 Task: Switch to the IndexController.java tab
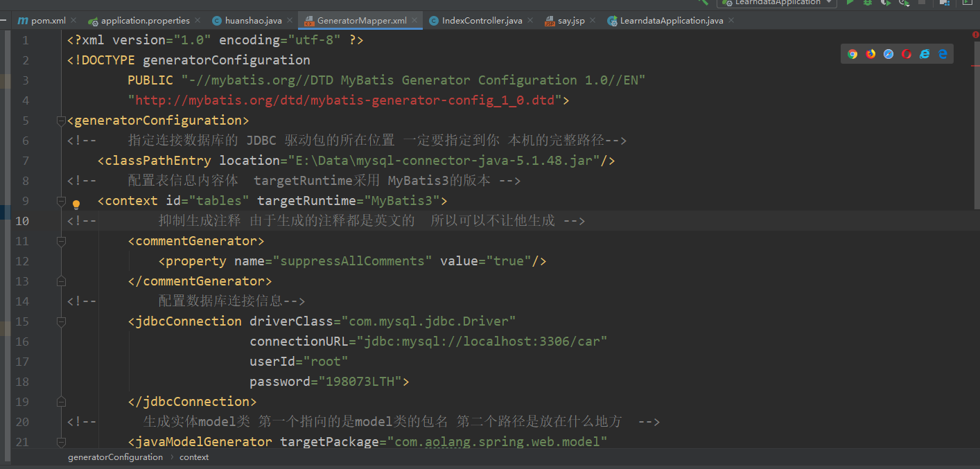[482, 21]
